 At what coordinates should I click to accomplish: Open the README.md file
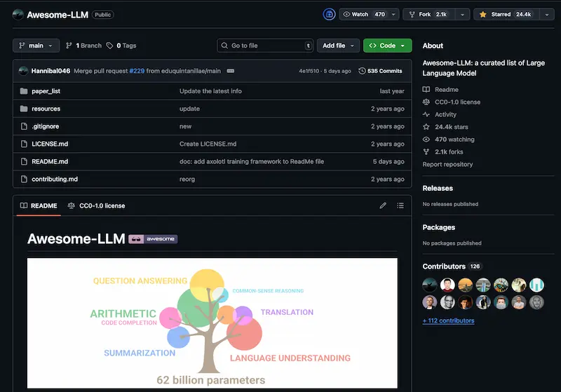point(50,161)
